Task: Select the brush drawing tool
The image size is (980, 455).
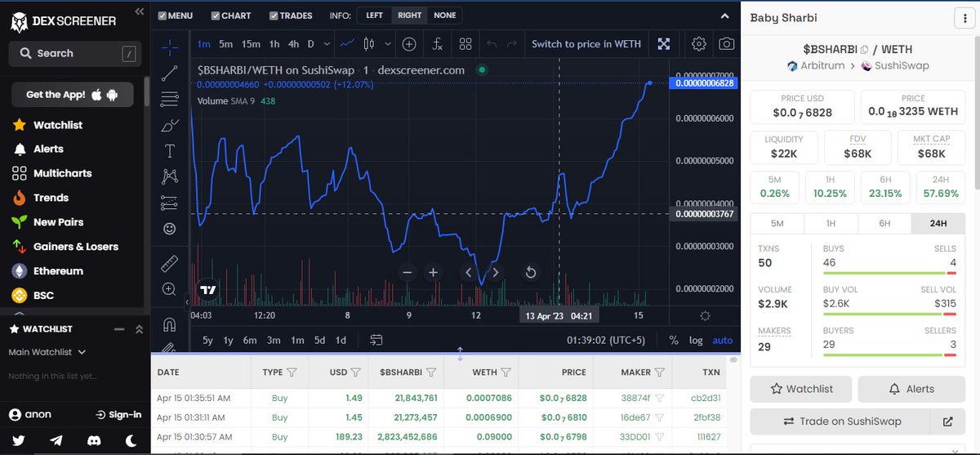Action: pos(170,125)
